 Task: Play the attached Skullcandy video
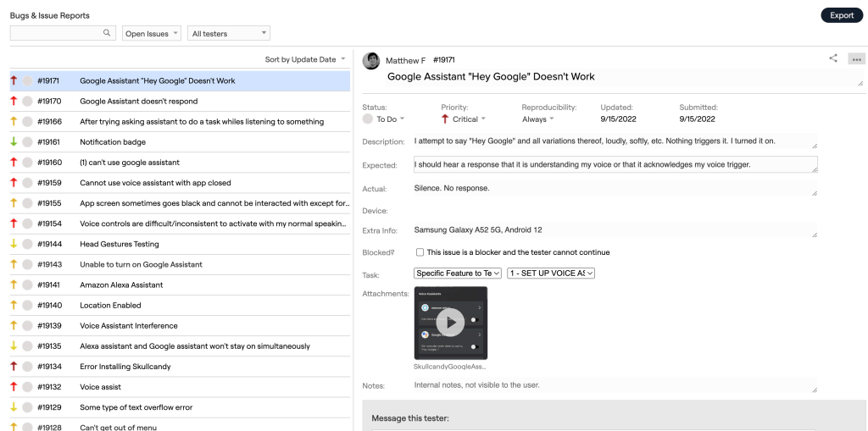click(x=450, y=322)
